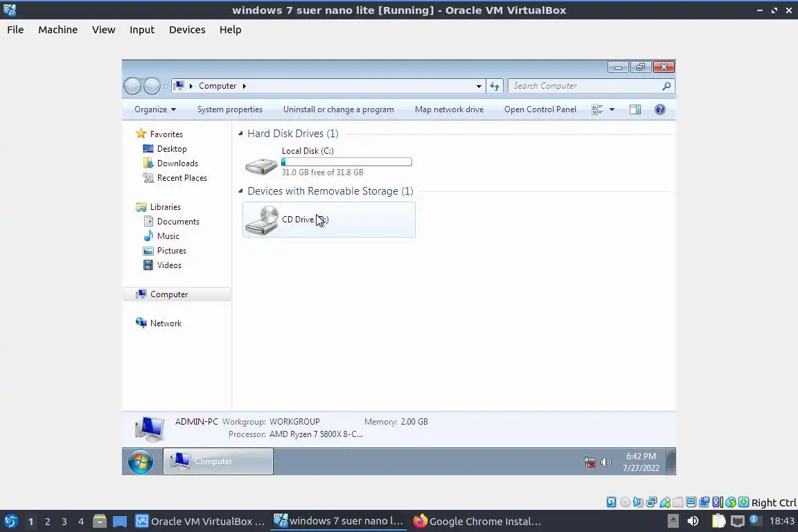Open VirtualBox Machine menu

58,30
